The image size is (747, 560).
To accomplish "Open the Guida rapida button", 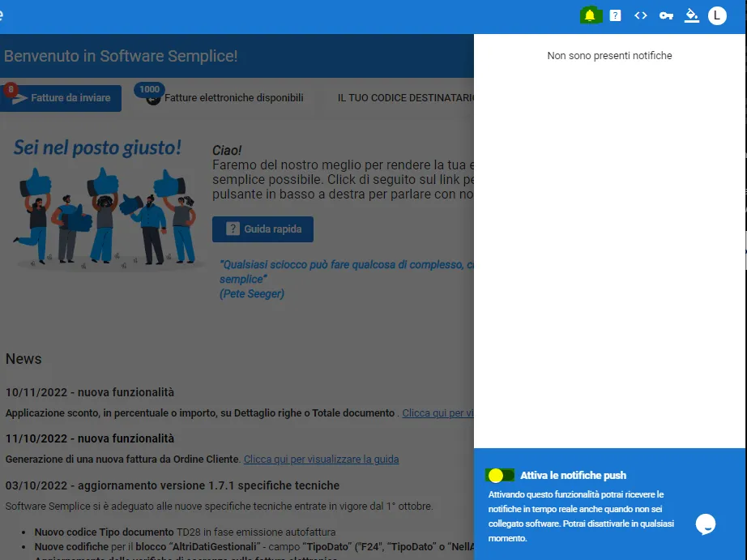I will point(263,229).
